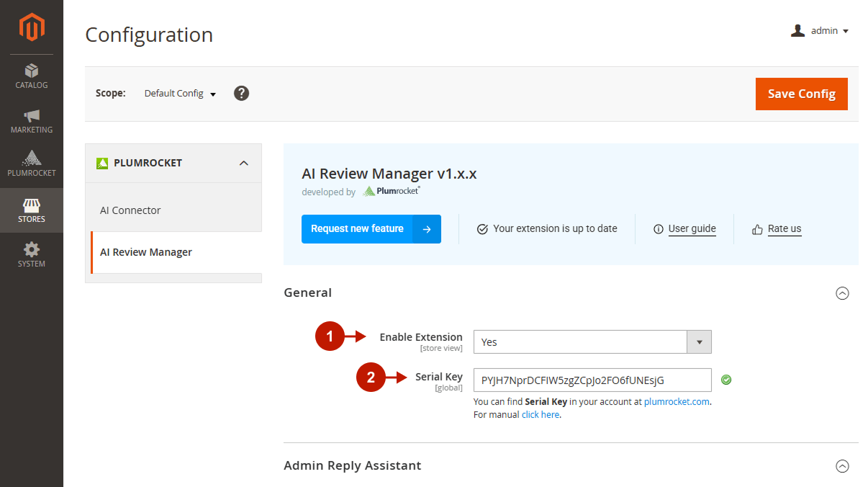Viewport: 868px width, 487px height.
Task: Click the AI Review Manager v1.x.x heading
Action: (x=389, y=174)
